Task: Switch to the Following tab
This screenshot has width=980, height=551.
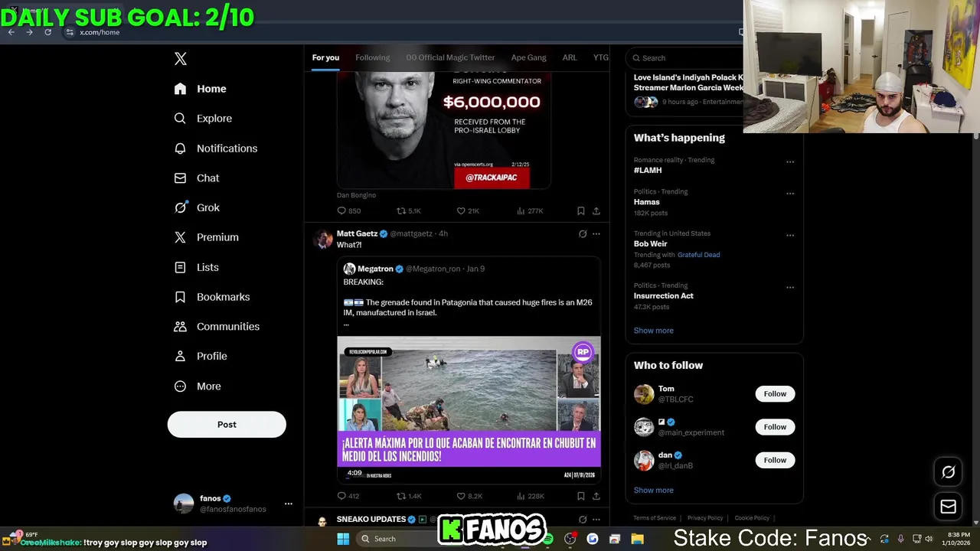Action: pyautogui.click(x=372, y=57)
